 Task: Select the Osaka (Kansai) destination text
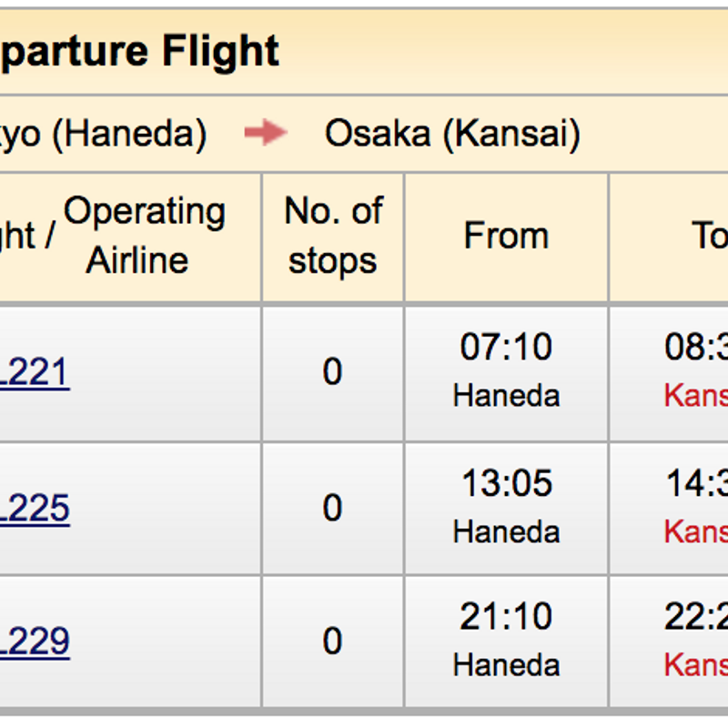click(452, 135)
